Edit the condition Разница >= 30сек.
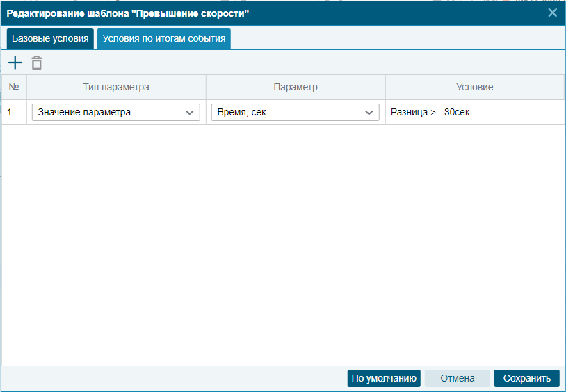Image resolution: width=566 pixels, height=392 pixels. click(x=431, y=113)
